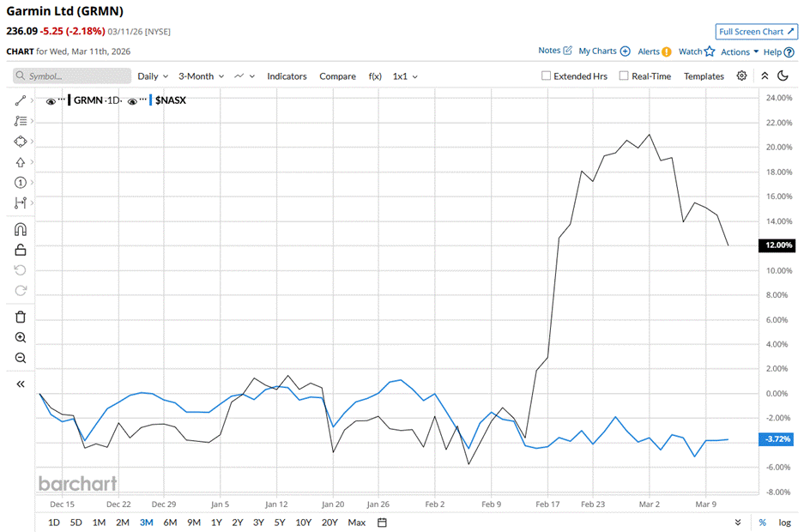Click the undo arrow icon
804x532 pixels.
pyautogui.click(x=20, y=270)
